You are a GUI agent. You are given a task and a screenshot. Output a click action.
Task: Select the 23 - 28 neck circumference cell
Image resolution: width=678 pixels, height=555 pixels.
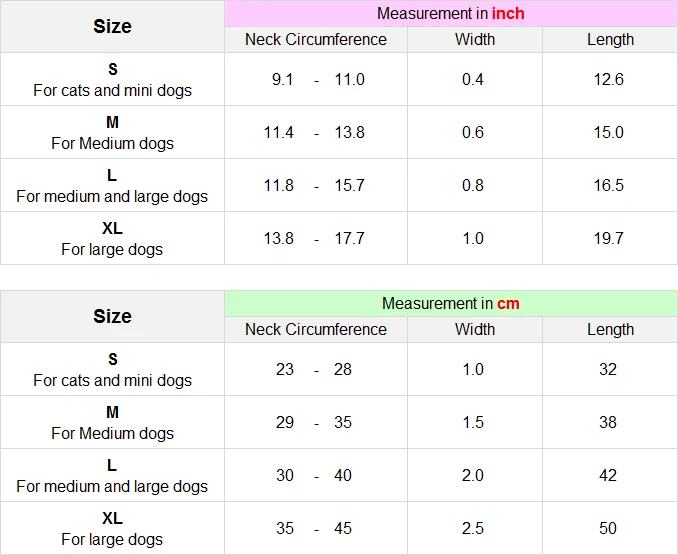click(315, 370)
